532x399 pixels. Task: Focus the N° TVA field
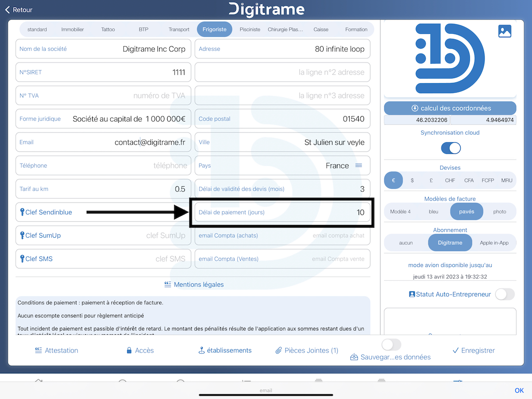[103, 95]
